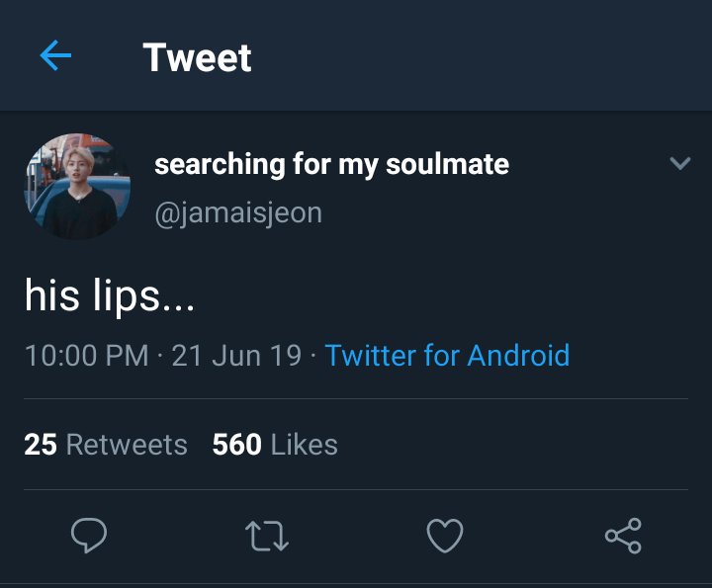
Task: Open the 'Twitter for Android' link
Action: [x=447, y=355]
